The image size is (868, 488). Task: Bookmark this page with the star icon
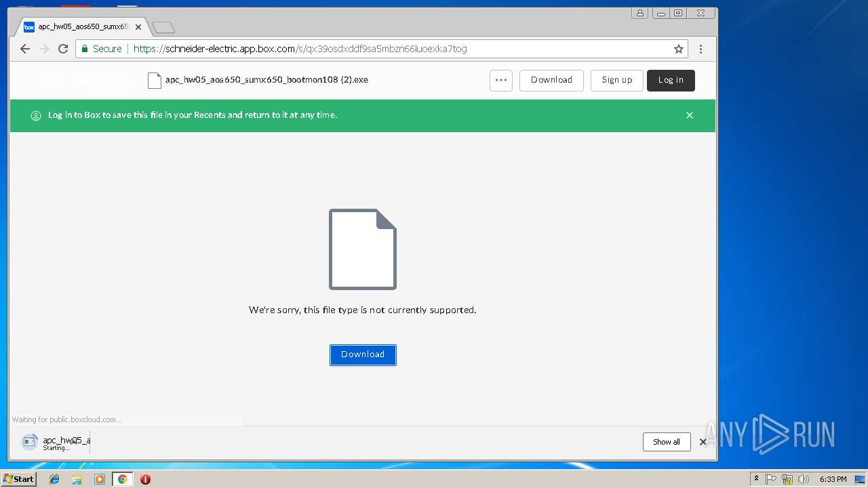tap(678, 49)
